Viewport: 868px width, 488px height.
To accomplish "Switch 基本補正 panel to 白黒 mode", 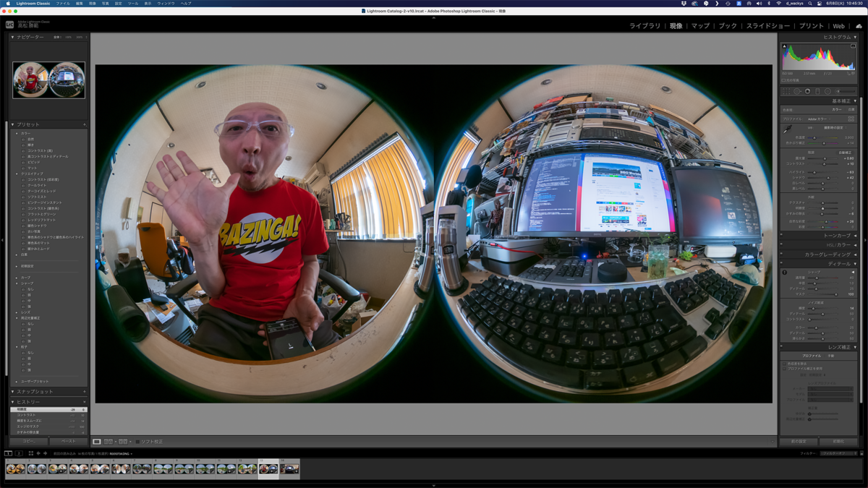I will 852,110.
